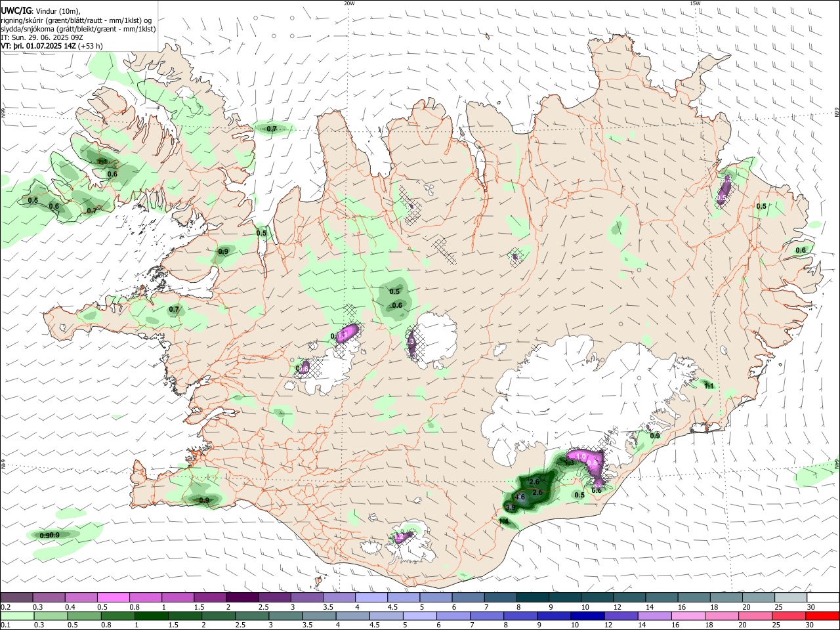The width and height of the screenshot is (840, 630).
Task: Click the 'VT: þri. 01.07.2025 14Z (+53 h)' line
Action: pyautogui.click(x=52, y=46)
